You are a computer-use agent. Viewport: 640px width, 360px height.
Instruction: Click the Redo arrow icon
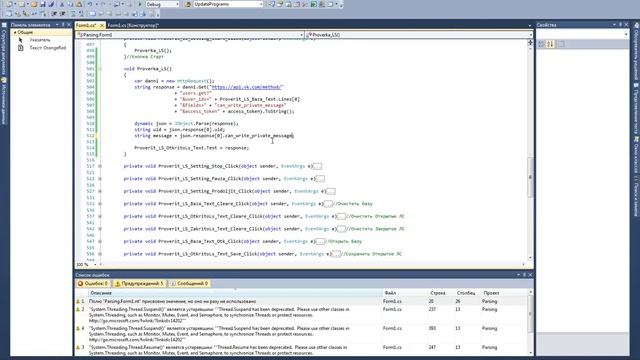[103, 4]
